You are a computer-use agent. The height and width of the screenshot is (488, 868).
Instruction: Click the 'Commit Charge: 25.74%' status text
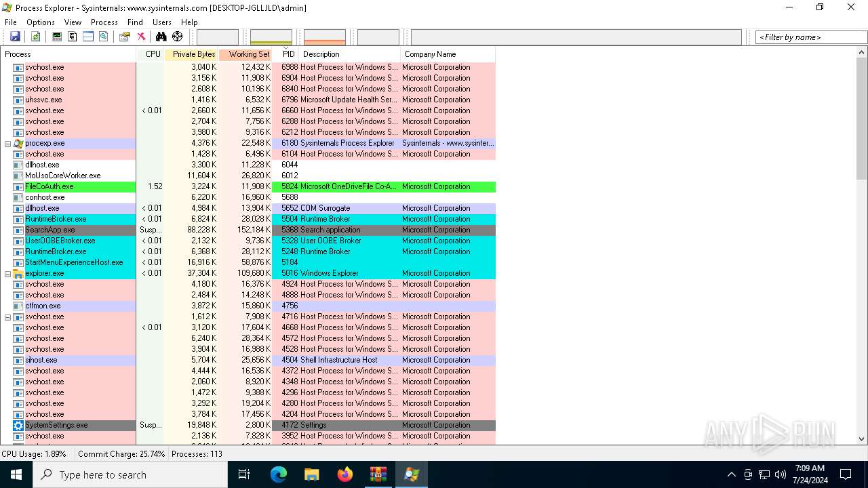click(121, 454)
